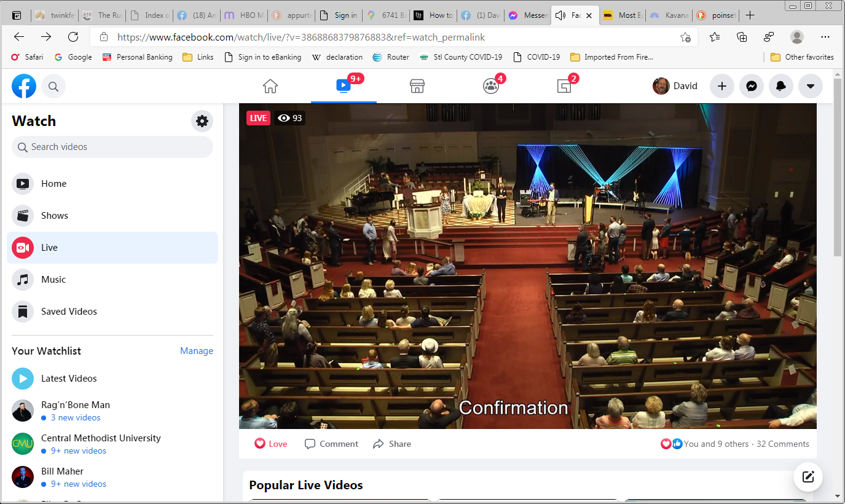Image resolution: width=845 pixels, height=504 pixels.
Task: Open Facebook Home feed icon
Action: (x=270, y=86)
